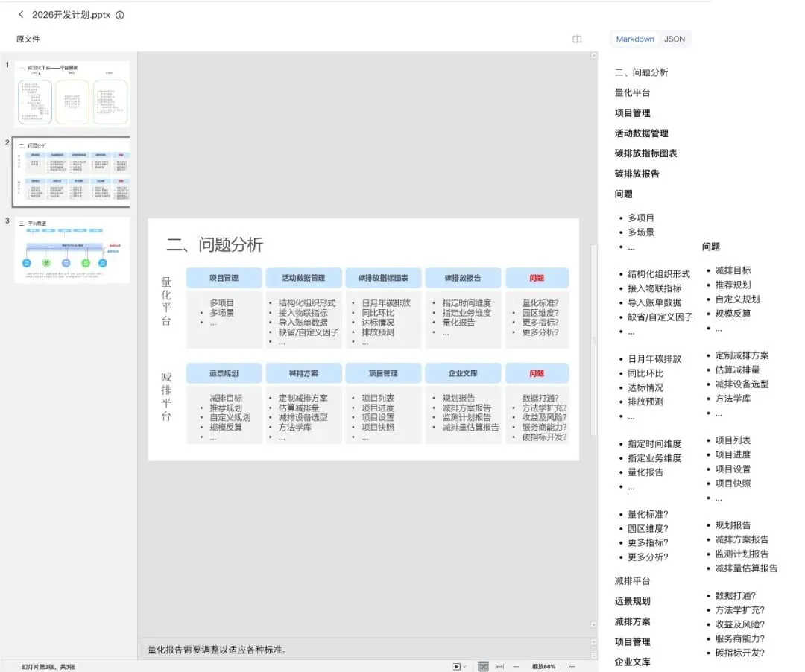Click the notes pane scroll-down arrow

tap(594, 656)
